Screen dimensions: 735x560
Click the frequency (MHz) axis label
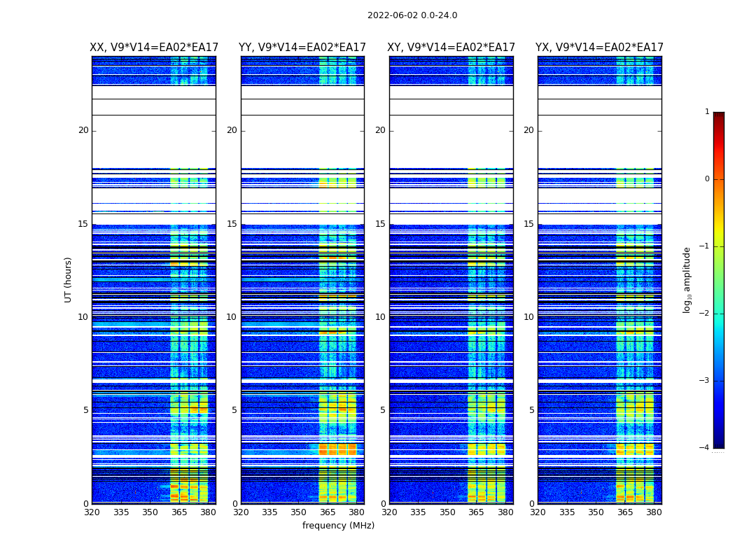tap(338, 525)
